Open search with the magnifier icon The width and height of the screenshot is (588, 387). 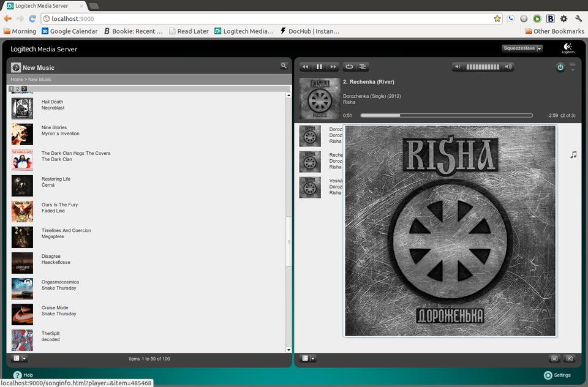coord(284,66)
